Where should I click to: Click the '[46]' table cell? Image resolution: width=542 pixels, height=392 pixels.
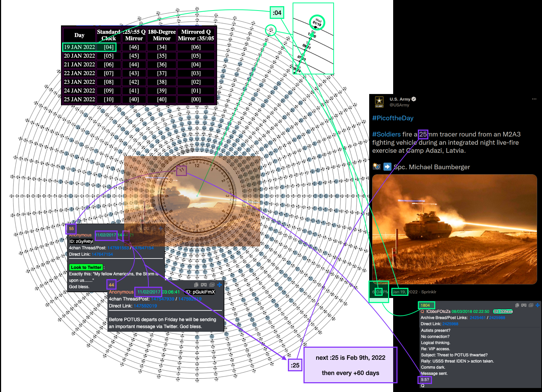pyautogui.click(x=134, y=47)
